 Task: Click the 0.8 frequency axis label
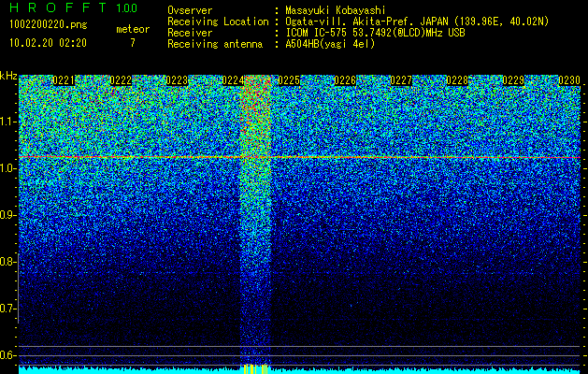point(7,262)
